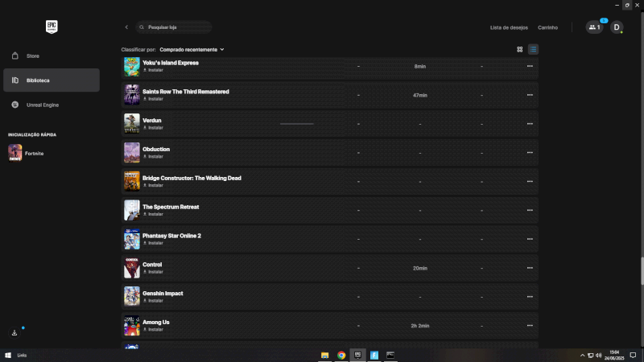Open File Explorer from taskbar
This screenshot has width=644, height=362.
(x=325, y=355)
